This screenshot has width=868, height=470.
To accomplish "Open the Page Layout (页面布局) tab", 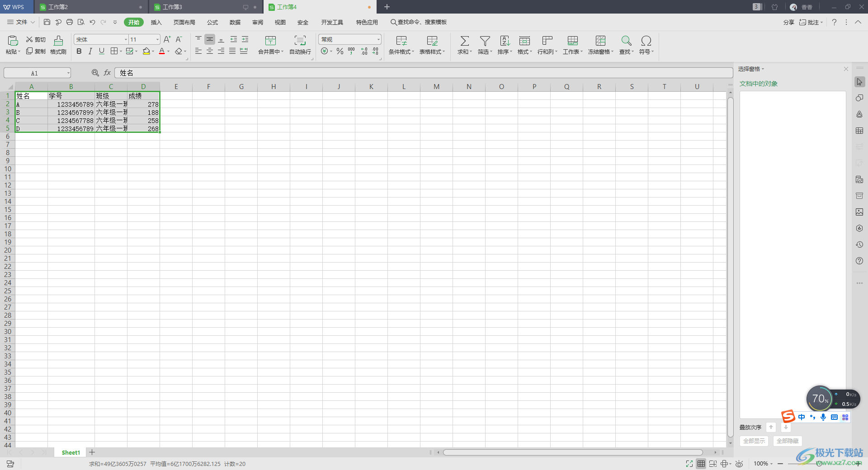I will tap(184, 22).
